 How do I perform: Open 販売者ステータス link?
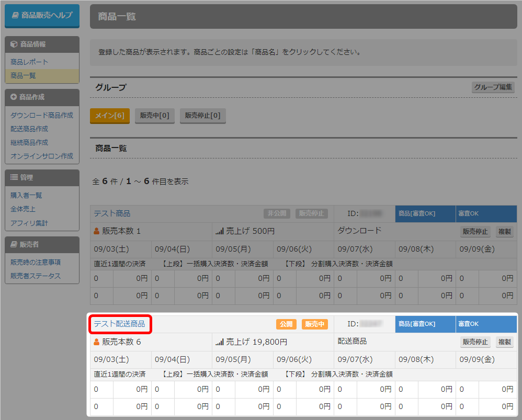coord(36,276)
